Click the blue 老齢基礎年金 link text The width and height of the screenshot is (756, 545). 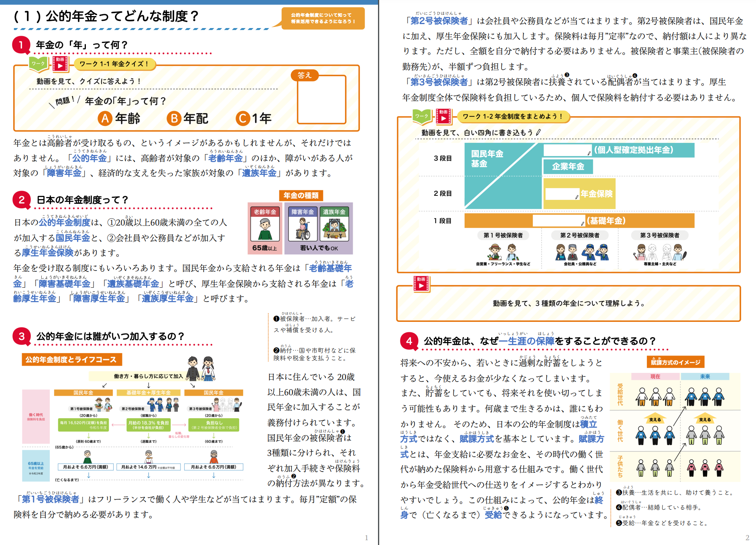pyautogui.click(x=330, y=268)
